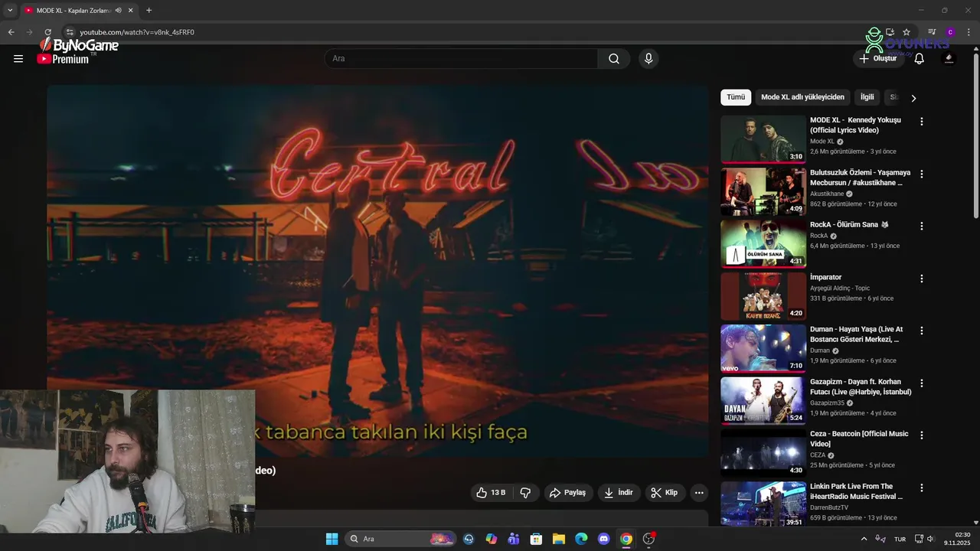Open Duman - Hayatı Yaşa video title

click(856, 334)
